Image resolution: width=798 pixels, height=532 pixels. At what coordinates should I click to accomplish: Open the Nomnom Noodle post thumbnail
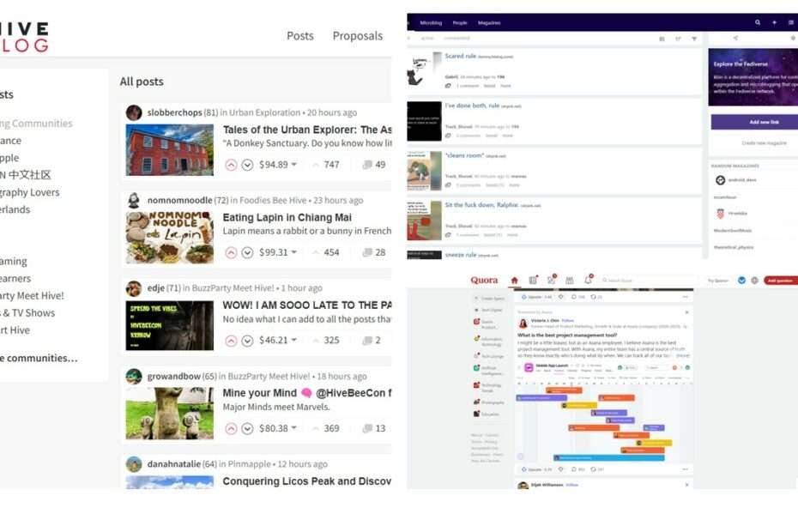click(x=170, y=238)
